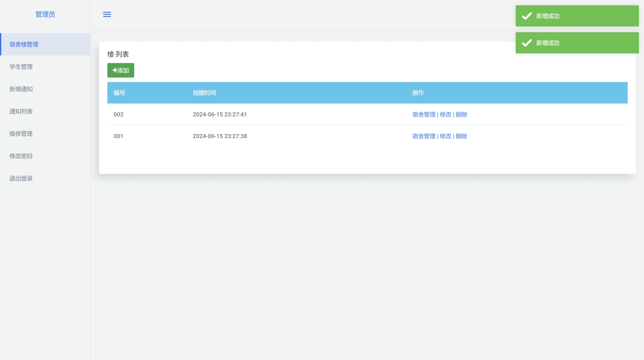Click 退出登录 to log out
The width and height of the screenshot is (644, 360).
[21, 178]
